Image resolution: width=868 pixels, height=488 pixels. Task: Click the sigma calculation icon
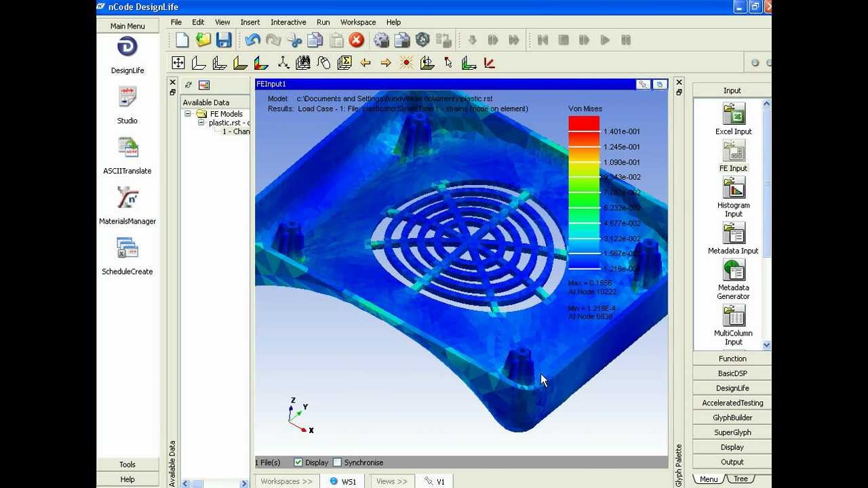coord(344,63)
